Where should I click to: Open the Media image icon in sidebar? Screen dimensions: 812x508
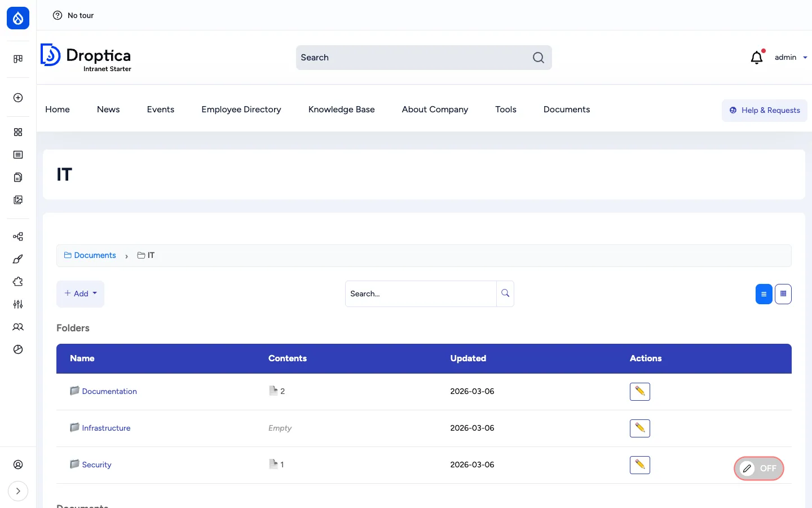tap(18, 200)
